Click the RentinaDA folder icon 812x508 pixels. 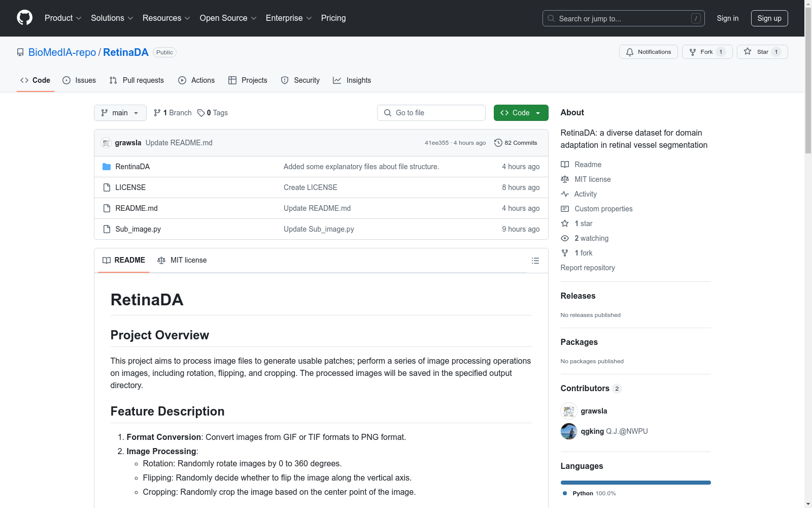point(107,167)
